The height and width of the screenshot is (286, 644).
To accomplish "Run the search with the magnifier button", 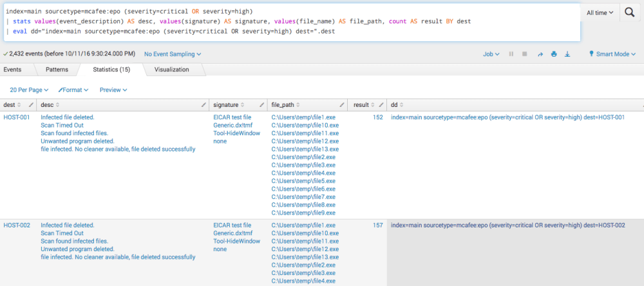I will pyautogui.click(x=630, y=12).
